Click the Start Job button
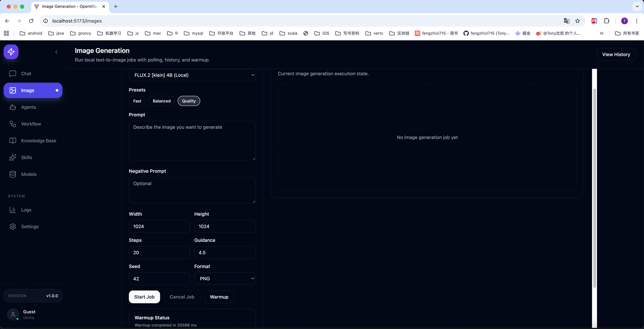Viewport: 644px width, 329px height. point(144,297)
